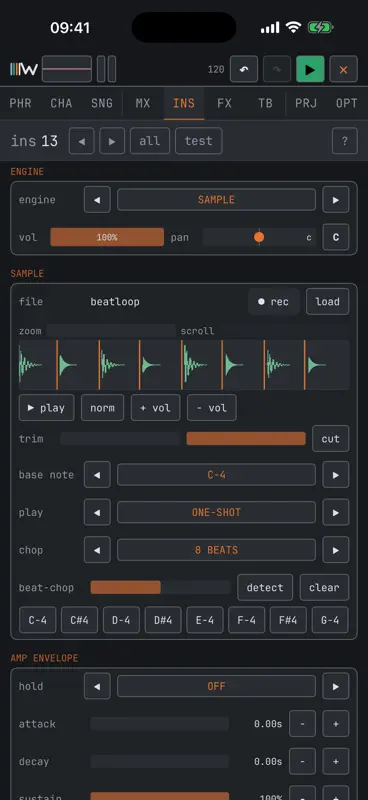368x800 pixels.
Task: Select next play mode arrow
Action: [336, 512]
